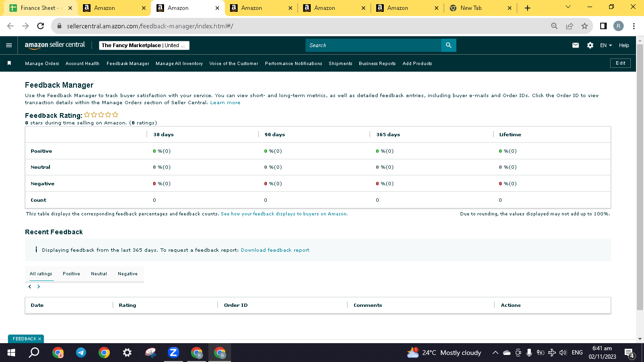Select the Neutral feedback tab
This screenshot has height=362, width=644.
click(x=99, y=274)
